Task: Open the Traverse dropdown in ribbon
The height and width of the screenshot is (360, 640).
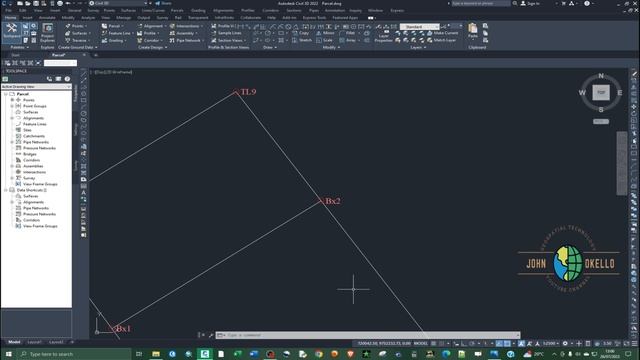Action: coord(78,40)
